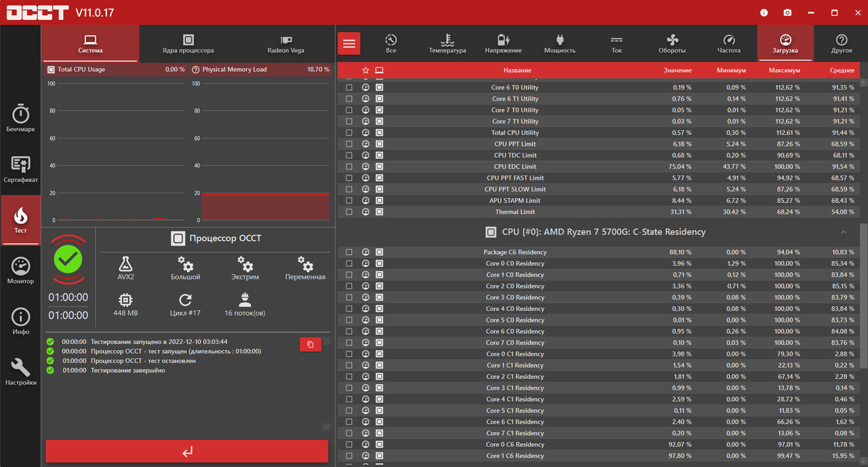
Task: Click the 75,04 % EDC limit value
Action: pyautogui.click(x=680, y=166)
